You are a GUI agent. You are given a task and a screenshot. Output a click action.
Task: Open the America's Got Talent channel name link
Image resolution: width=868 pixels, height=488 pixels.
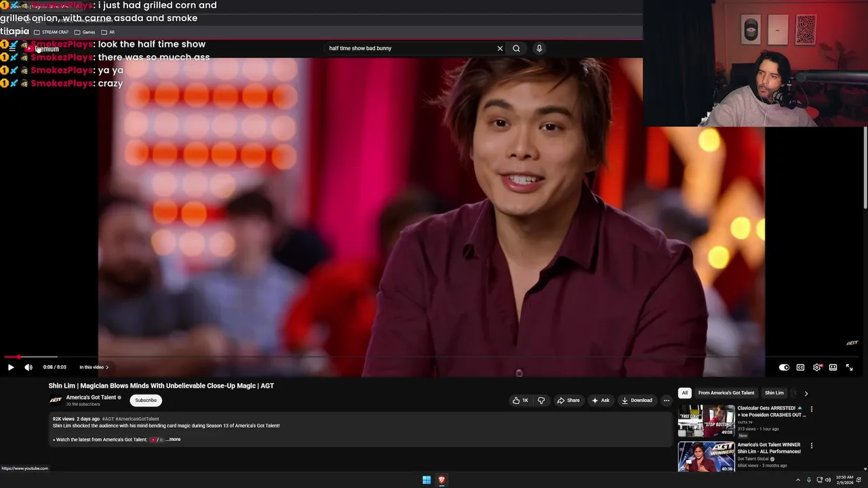[91, 397]
